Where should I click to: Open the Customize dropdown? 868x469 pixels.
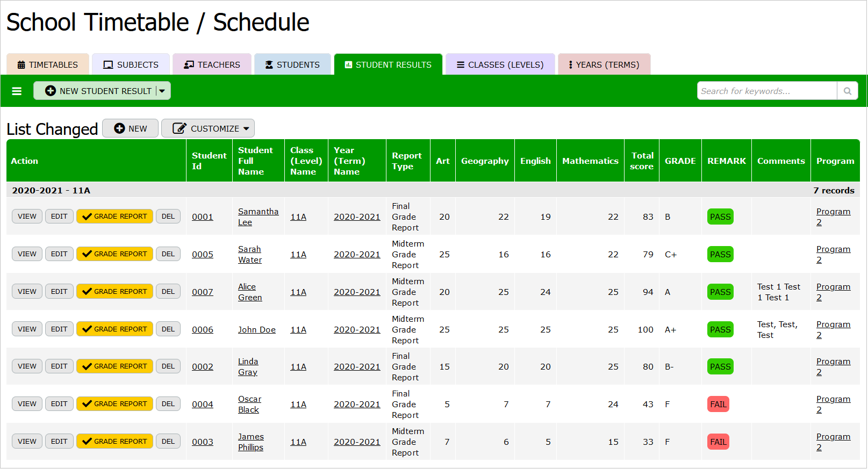click(208, 129)
